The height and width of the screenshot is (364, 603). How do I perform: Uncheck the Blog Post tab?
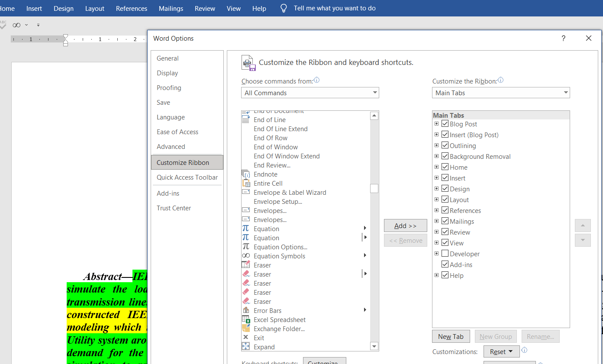coord(445,124)
